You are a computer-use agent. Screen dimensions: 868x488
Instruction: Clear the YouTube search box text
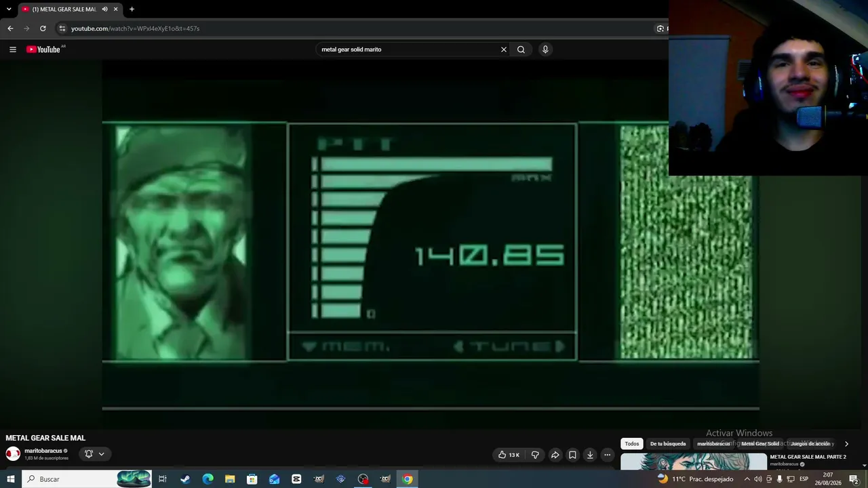pos(504,49)
